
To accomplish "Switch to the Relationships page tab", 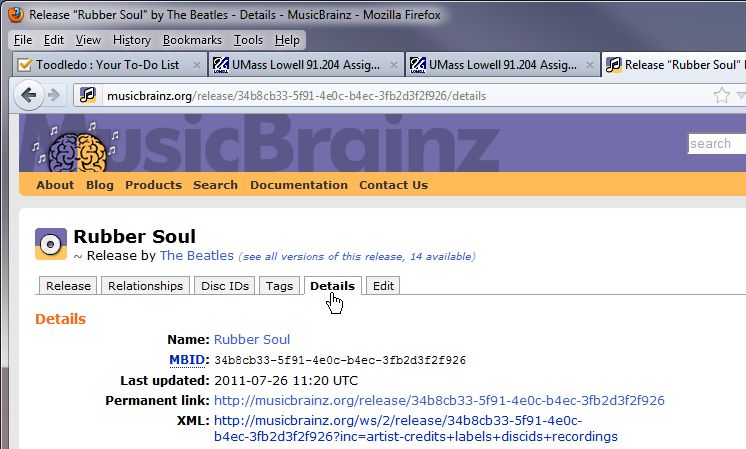I will click(x=145, y=286).
